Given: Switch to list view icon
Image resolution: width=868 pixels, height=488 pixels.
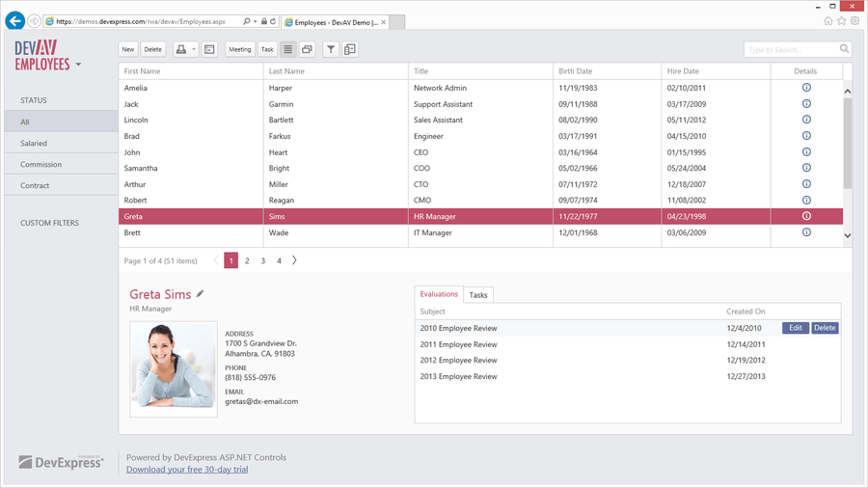Looking at the screenshot, I should point(287,49).
